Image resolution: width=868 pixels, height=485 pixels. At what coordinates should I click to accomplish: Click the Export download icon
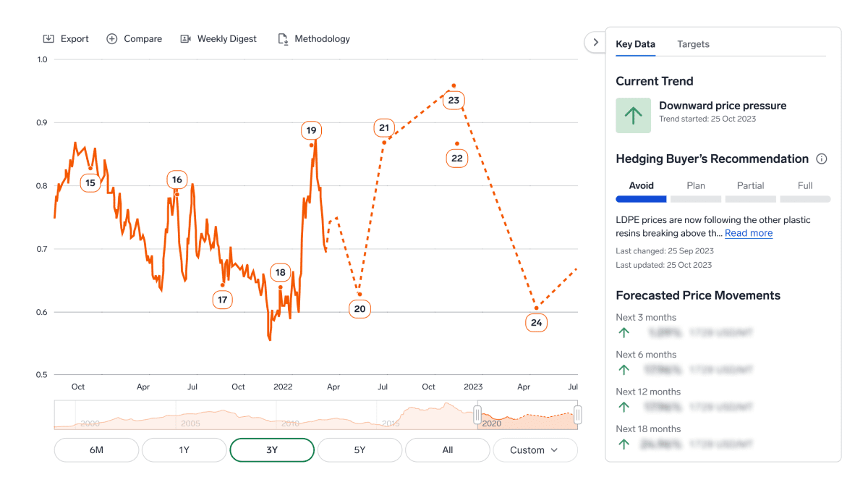[48, 39]
